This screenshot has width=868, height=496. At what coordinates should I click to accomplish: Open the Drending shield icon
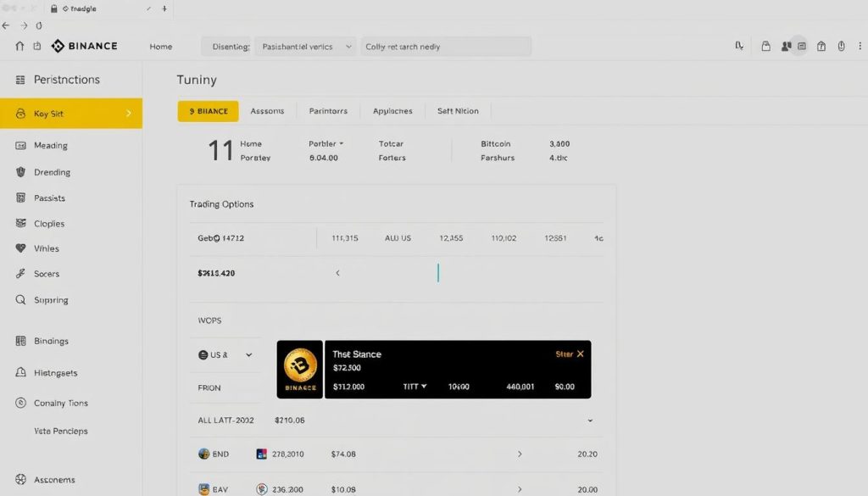tap(20, 172)
